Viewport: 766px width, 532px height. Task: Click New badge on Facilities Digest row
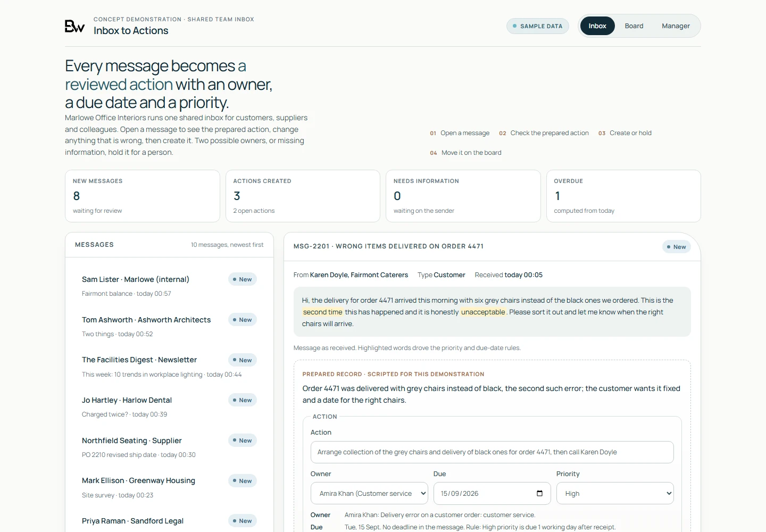click(243, 360)
